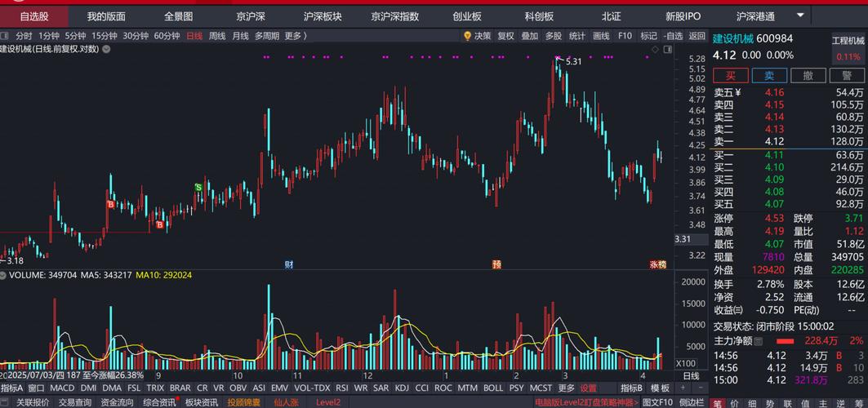Open 综合资讯 in bottom bar

pyautogui.click(x=159, y=402)
